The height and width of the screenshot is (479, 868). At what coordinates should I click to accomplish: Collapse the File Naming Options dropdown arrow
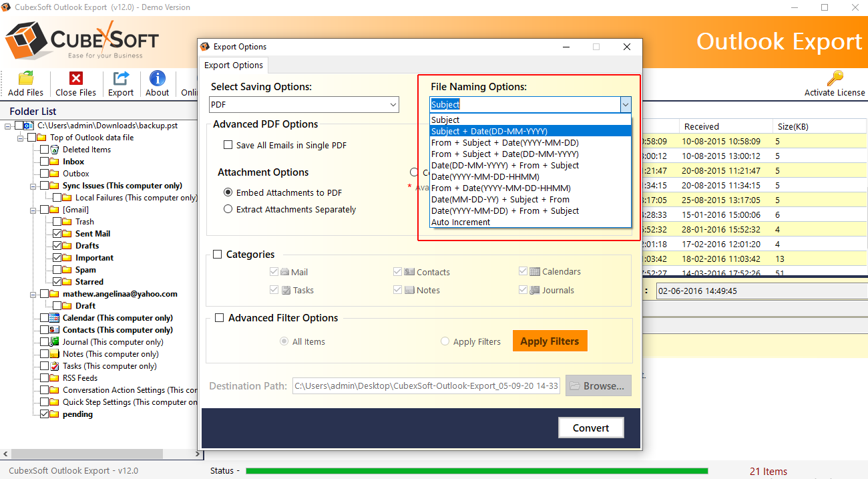click(x=626, y=104)
